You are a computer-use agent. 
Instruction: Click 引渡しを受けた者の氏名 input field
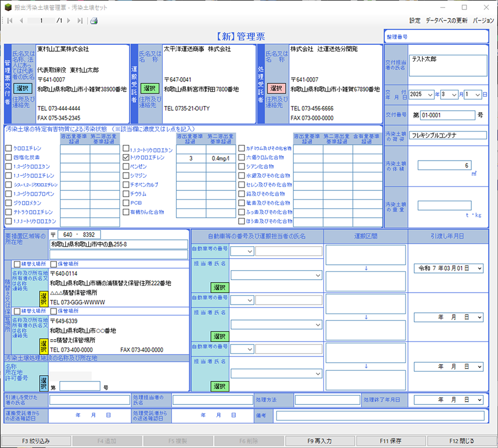pos(90,400)
